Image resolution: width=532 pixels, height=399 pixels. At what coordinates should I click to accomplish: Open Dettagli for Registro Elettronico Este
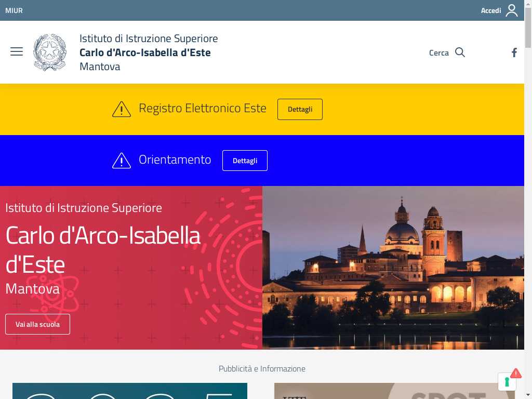[x=300, y=109]
